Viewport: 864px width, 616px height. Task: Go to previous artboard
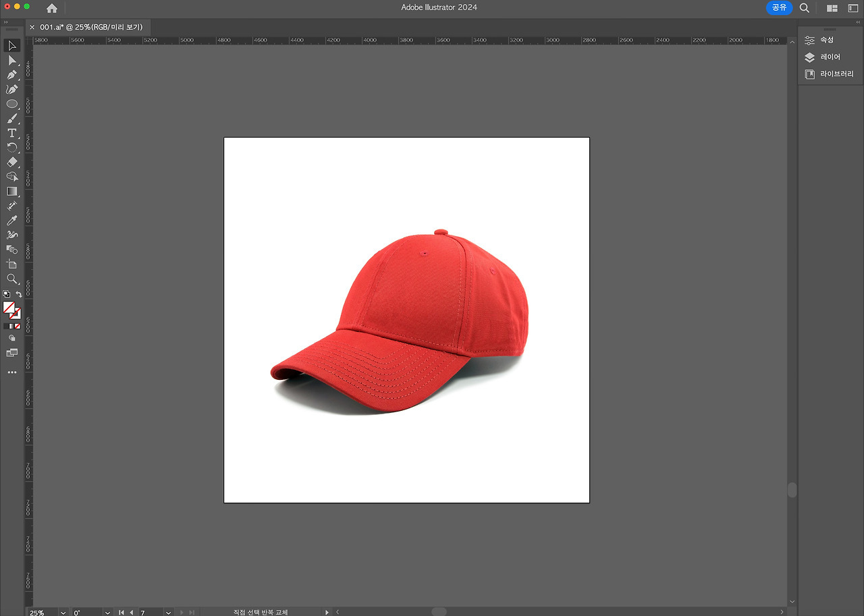click(x=132, y=612)
